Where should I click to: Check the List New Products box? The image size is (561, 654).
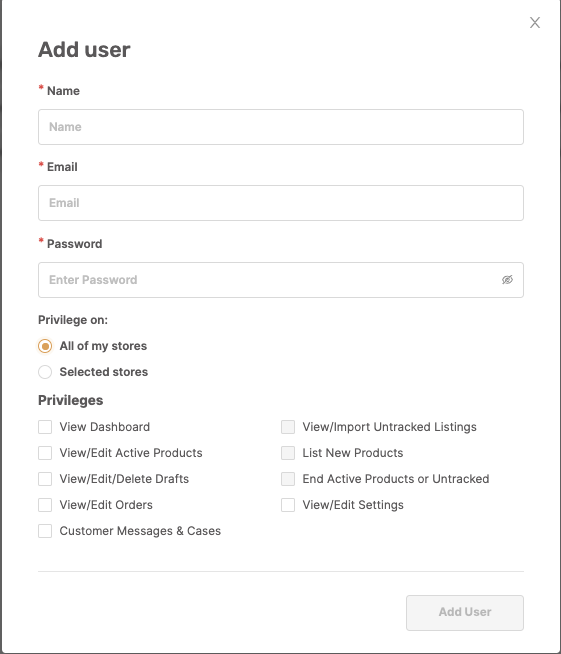(x=288, y=453)
